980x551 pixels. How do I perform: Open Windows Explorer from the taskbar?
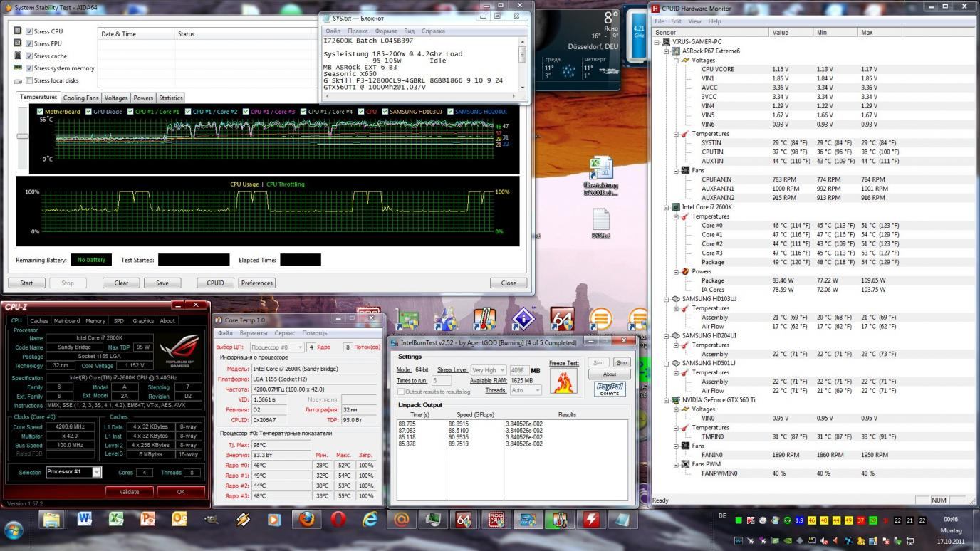tap(51, 520)
